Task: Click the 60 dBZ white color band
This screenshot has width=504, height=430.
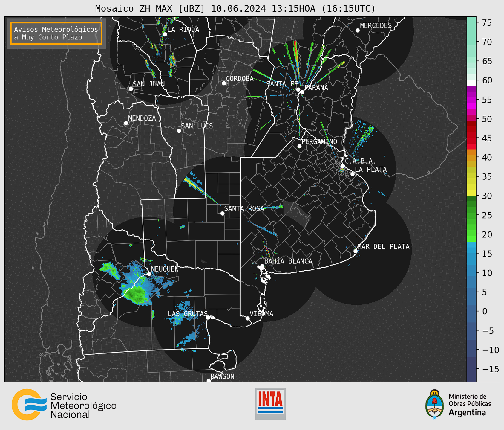Action: (x=471, y=83)
